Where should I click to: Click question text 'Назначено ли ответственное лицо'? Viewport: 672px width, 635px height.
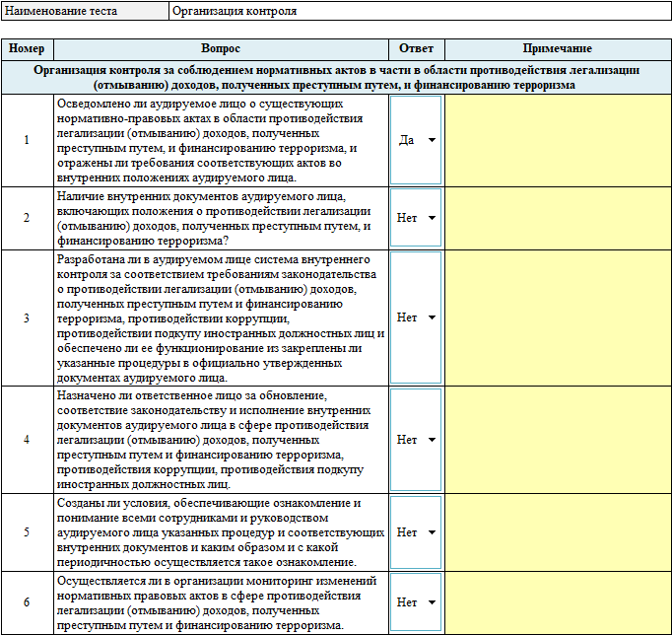pos(221,440)
